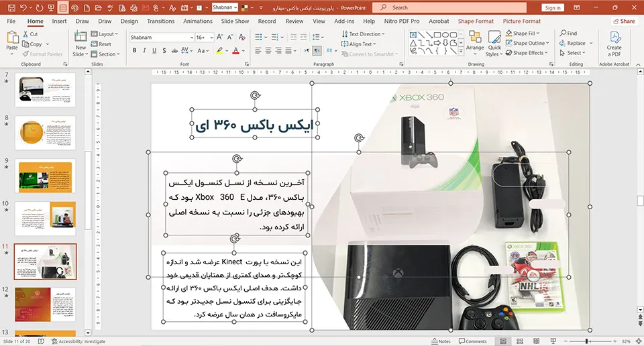Click the Undo arrow icon
Screen dimensions: 644x346
pyautogui.click(x=23, y=7)
